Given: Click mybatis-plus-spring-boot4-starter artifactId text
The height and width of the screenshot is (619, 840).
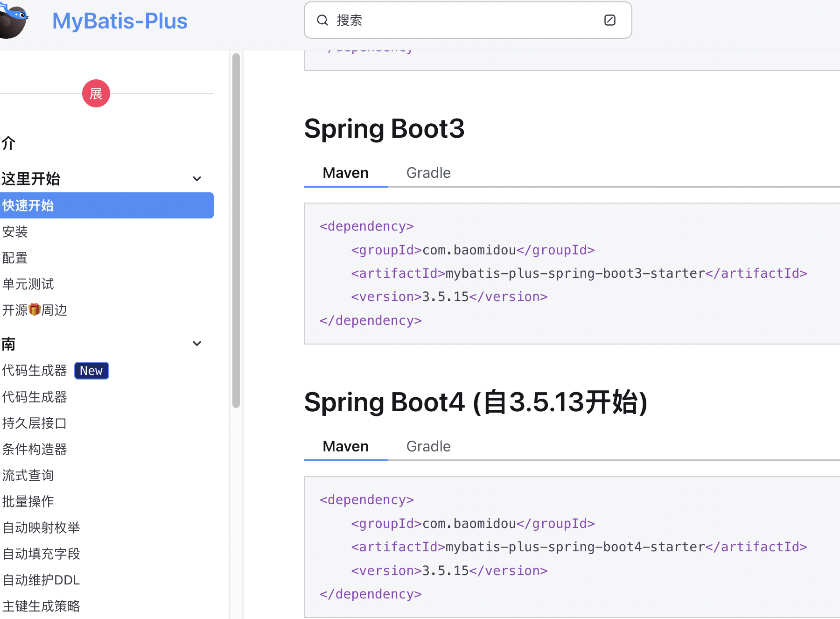Looking at the screenshot, I should [575, 547].
